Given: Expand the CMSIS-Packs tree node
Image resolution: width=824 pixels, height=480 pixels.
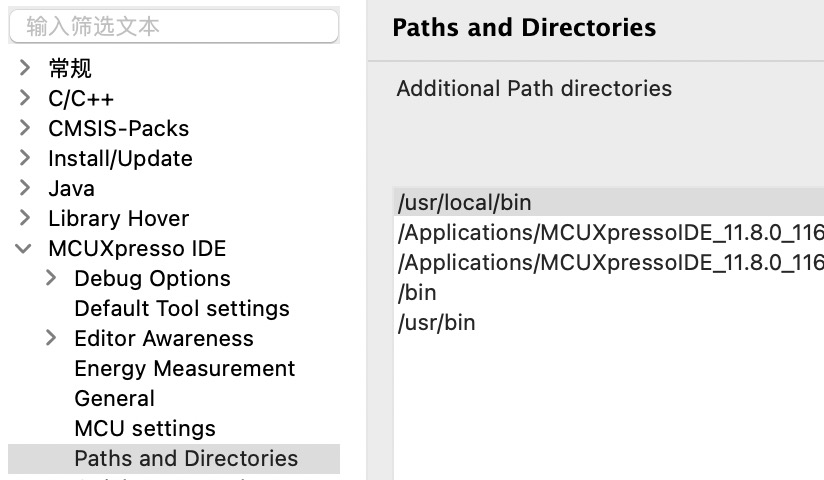Looking at the screenshot, I should tap(25, 128).
